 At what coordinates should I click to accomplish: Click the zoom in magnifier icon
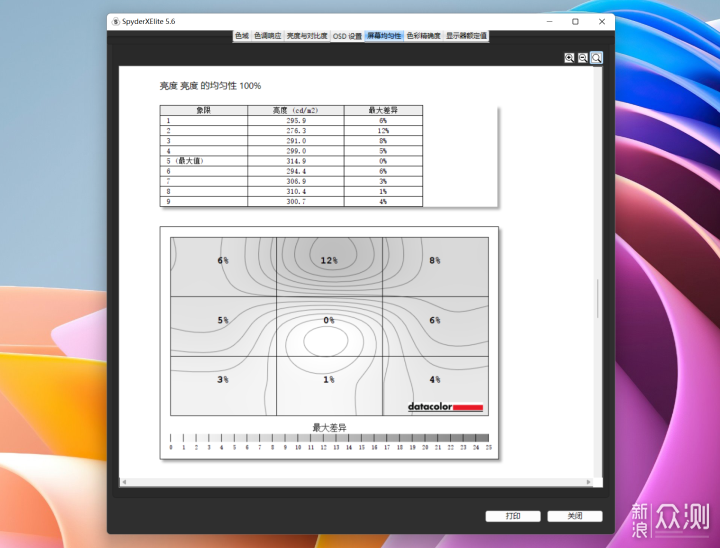click(x=569, y=58)
